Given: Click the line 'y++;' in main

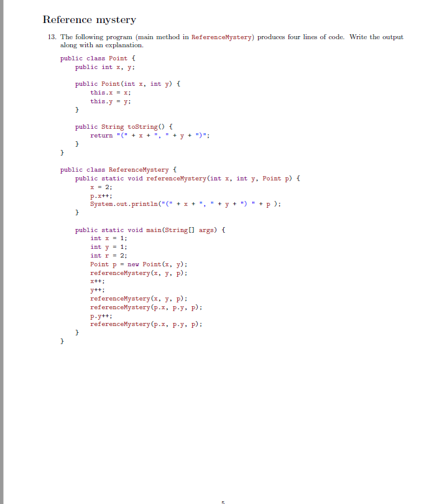Looking at the screenshot, I should click(98, 290).
